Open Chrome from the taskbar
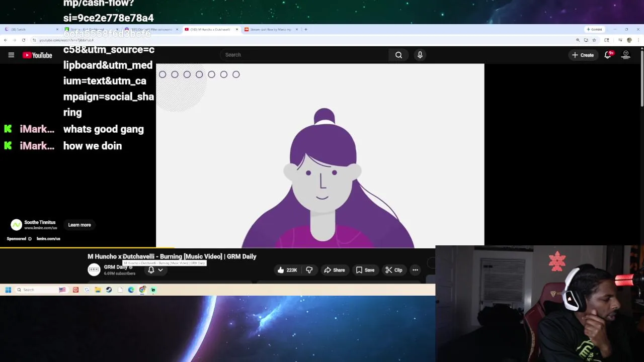The width and height of the screenshot is (644, 362). point(142,290)
